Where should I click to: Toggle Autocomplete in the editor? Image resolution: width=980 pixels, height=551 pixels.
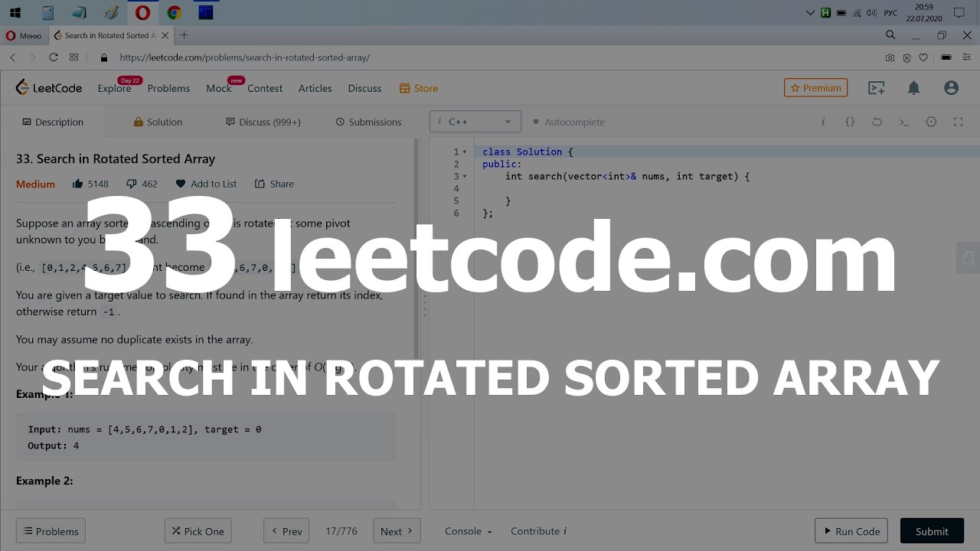[568, 122]
